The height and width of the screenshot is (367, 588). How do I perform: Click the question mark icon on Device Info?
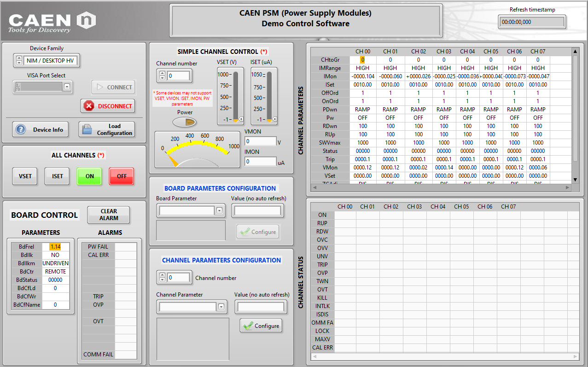(x=20, y=129)
